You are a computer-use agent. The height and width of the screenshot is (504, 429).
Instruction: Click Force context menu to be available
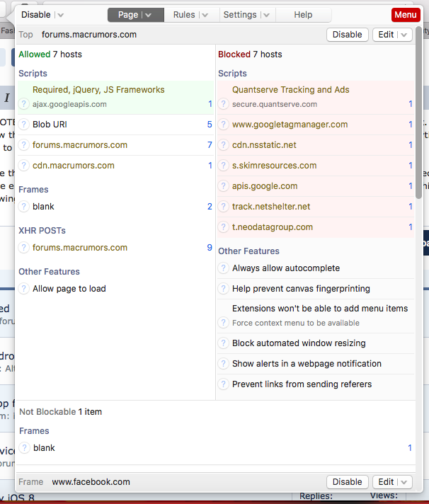(x=316, y=316)
